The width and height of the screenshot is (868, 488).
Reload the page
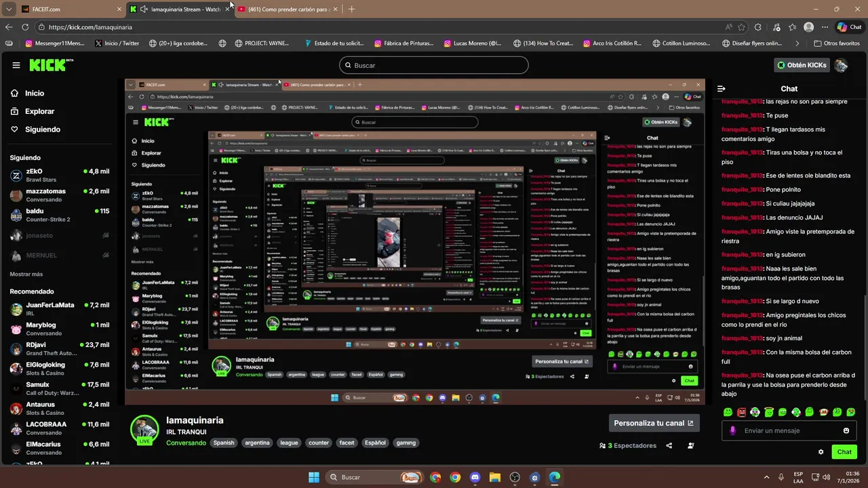click(x=25, y=27)
